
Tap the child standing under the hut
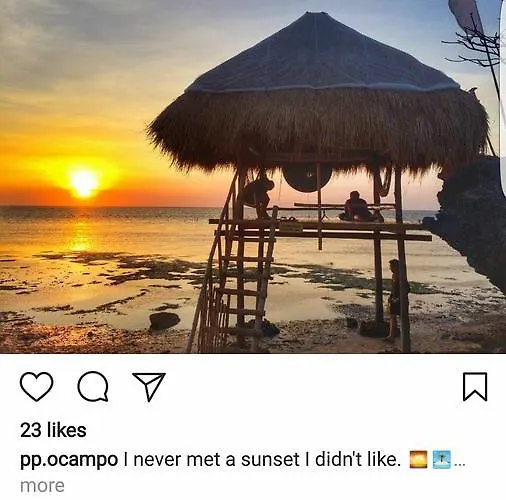click(x=395, y=299)
